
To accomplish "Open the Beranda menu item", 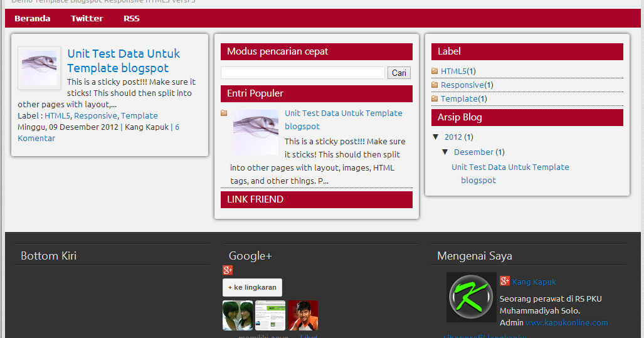I will (33, 18).
